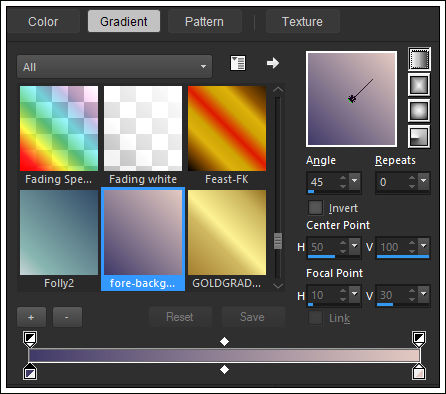
Task: Open the All category dropdown
Action: point(114,67)
